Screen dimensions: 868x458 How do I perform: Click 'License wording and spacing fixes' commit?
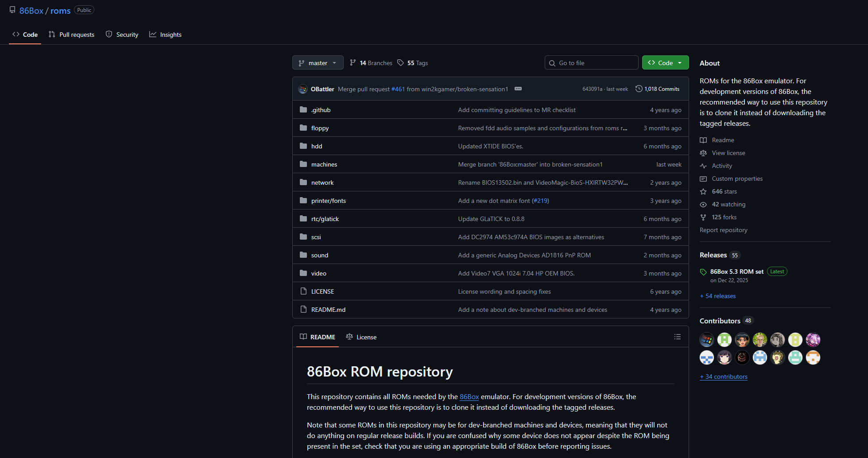[x=504, y=291]
